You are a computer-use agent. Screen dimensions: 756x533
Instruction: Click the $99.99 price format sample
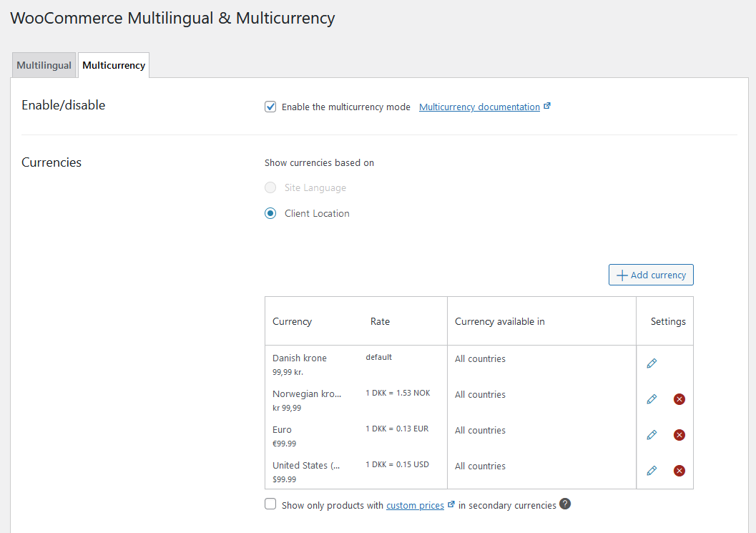[285, 479]
